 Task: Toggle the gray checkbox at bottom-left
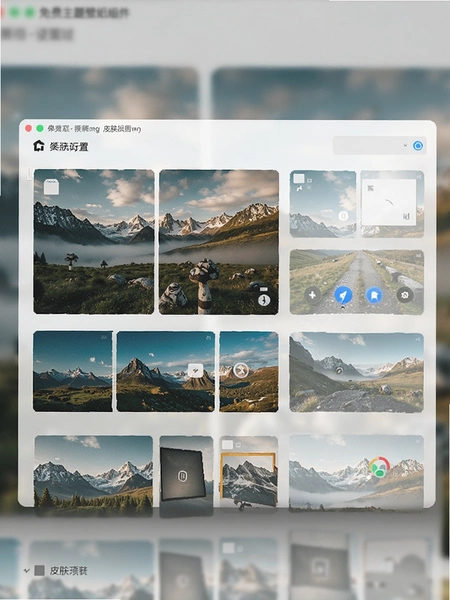pos(39,571)
